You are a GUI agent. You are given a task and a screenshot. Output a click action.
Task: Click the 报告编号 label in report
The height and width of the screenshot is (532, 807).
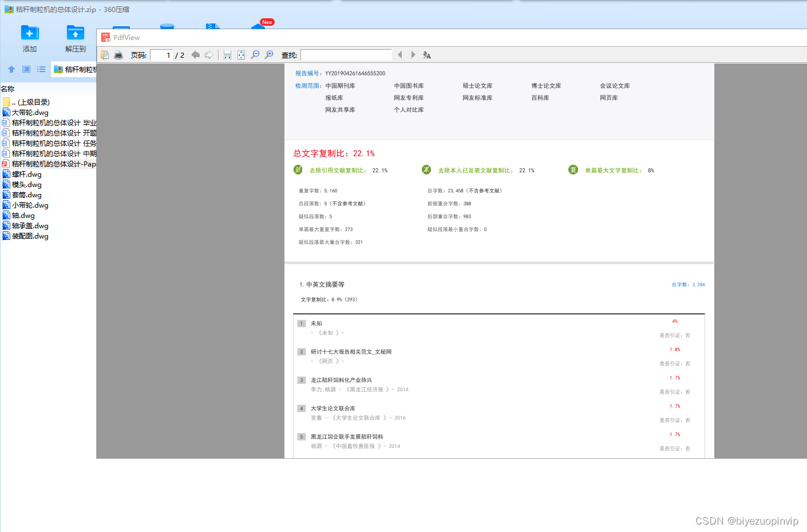tap(308, 73)
